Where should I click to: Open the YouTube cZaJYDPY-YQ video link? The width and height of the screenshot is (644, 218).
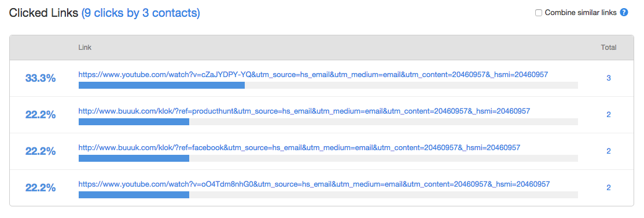[314, 75]
